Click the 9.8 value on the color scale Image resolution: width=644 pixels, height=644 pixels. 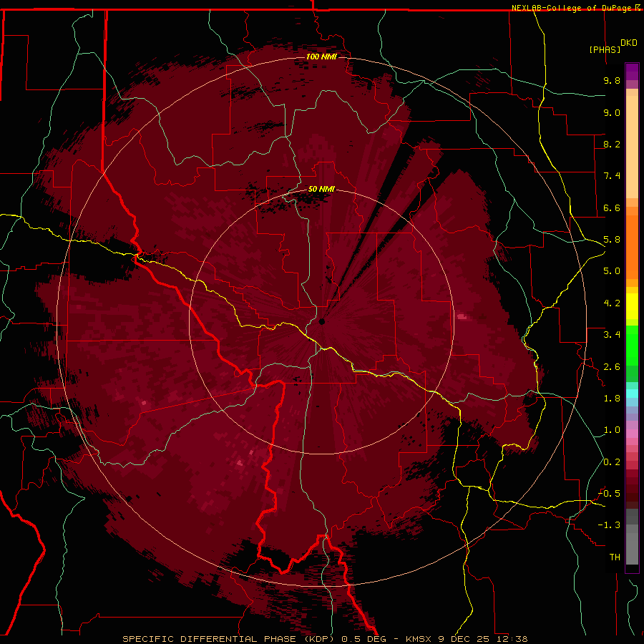click(x=612, y=80)
